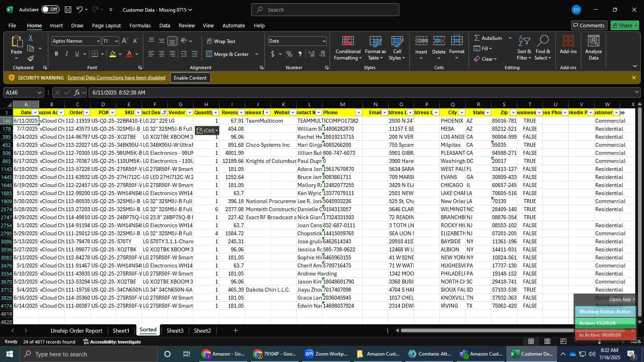Open the File menu
This screenshot has width=644, height=362.
(12, 25)
